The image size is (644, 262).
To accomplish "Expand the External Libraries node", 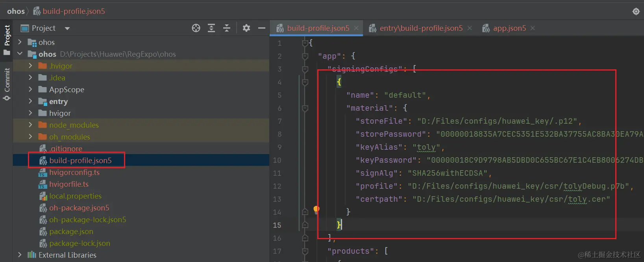I will (x=20, y=255).
